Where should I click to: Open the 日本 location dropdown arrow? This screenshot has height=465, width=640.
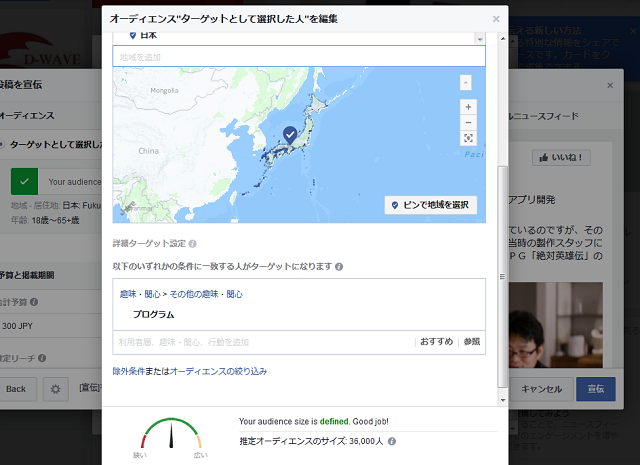click(x=479, y=38)
